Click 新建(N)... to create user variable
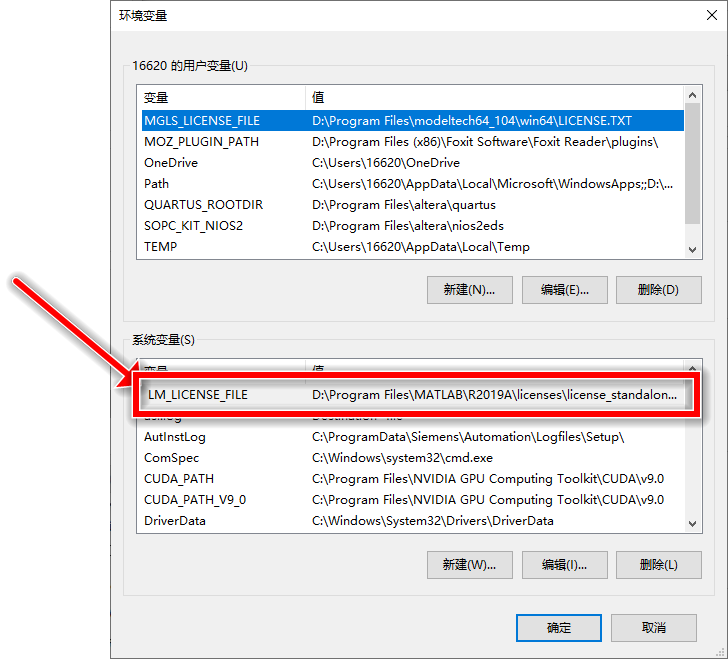The width and height of the screenshot is (728, 659). 469,290
